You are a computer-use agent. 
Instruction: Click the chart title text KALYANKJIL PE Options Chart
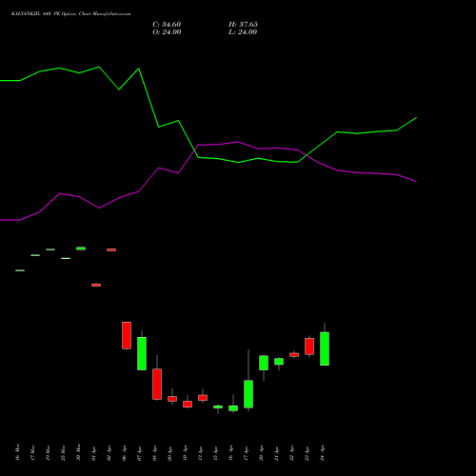[70, 13]
